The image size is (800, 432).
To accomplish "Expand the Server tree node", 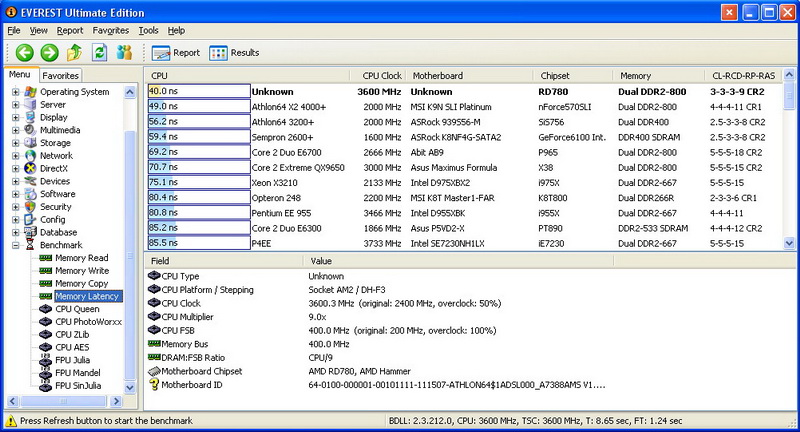I will click(16, 105).
